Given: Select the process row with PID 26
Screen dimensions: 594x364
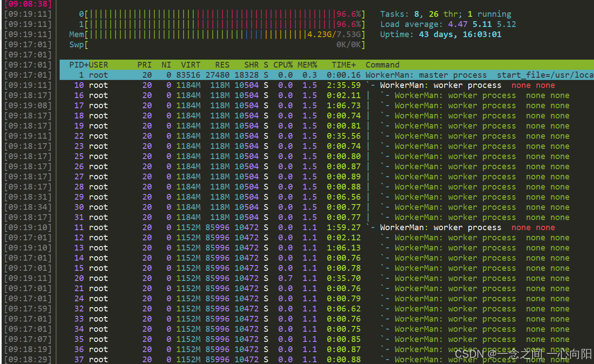Looking at the screenshot, I should (x=327, y=167).
